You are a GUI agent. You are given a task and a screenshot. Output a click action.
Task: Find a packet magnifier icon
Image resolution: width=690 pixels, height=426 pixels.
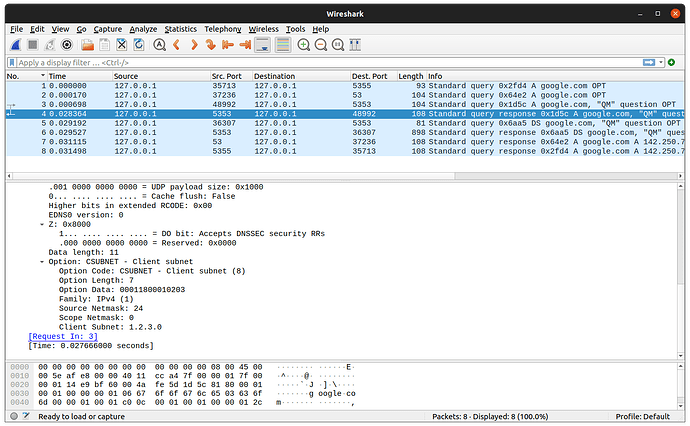click(159, 45)
